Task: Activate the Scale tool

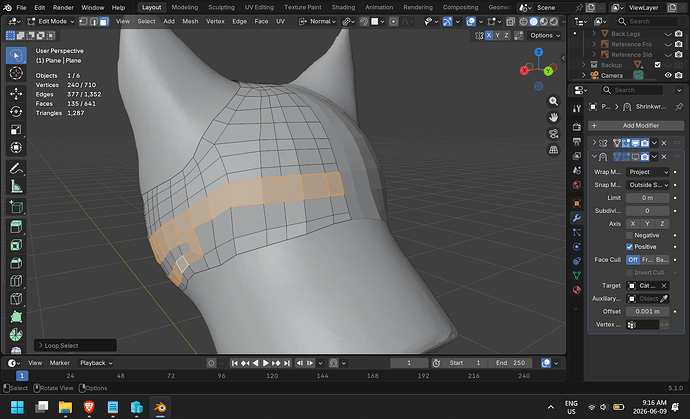Action: pos(16,129)
